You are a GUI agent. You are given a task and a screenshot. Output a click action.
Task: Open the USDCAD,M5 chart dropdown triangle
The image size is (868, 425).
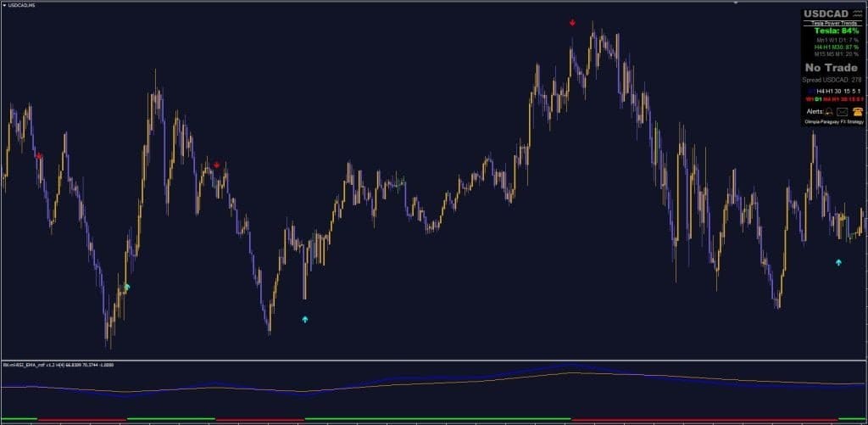pyautogui.click(x=4, y=6)
